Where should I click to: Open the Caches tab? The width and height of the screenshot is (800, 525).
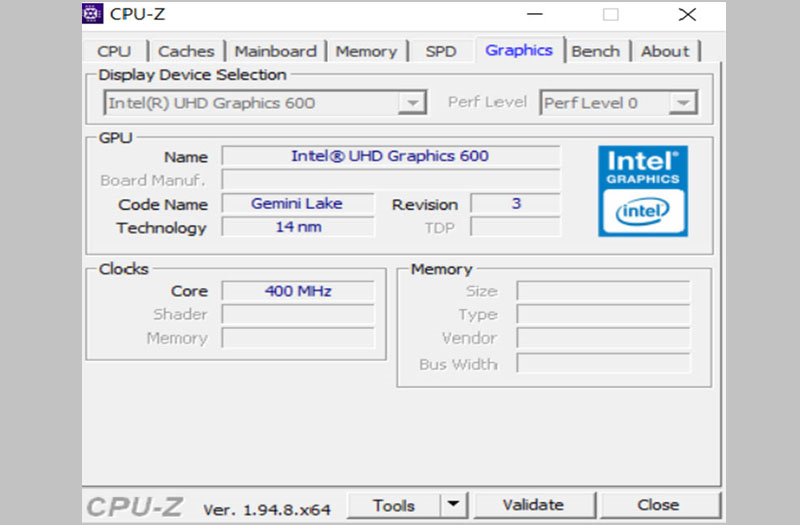click(x=186, y=51)
